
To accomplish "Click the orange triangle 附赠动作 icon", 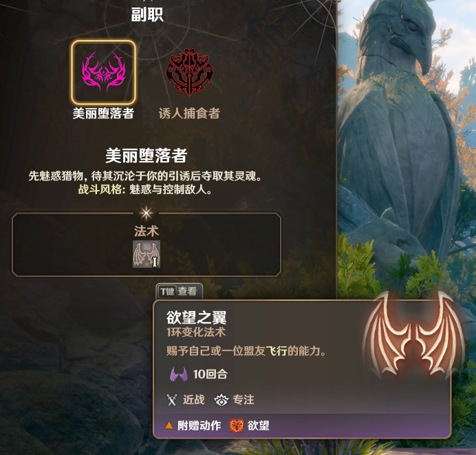I will [169, 425].
